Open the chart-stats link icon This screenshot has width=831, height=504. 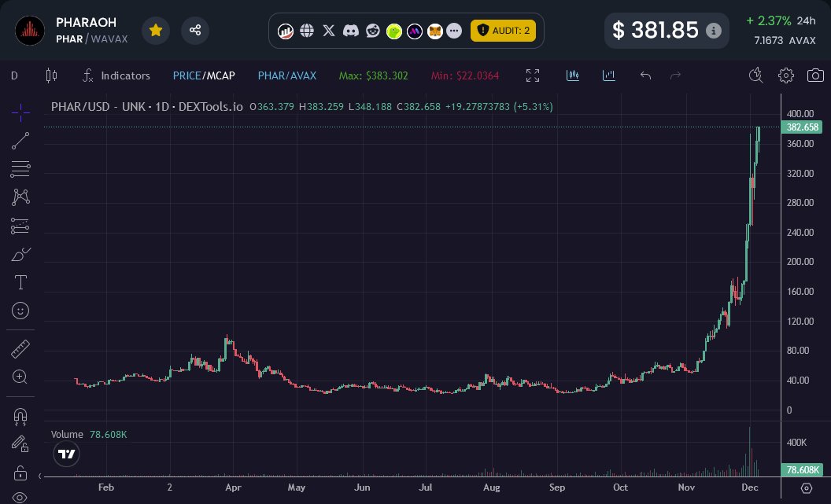(286, 31)
